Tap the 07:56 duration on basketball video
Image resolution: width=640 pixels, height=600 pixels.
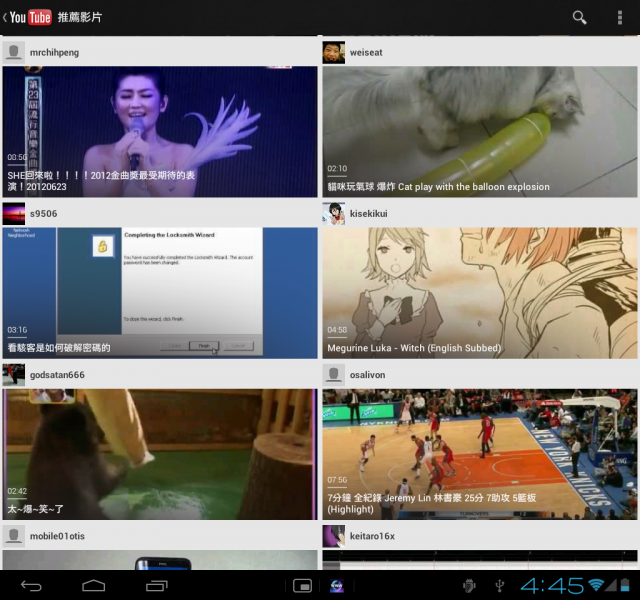point(337,480)
